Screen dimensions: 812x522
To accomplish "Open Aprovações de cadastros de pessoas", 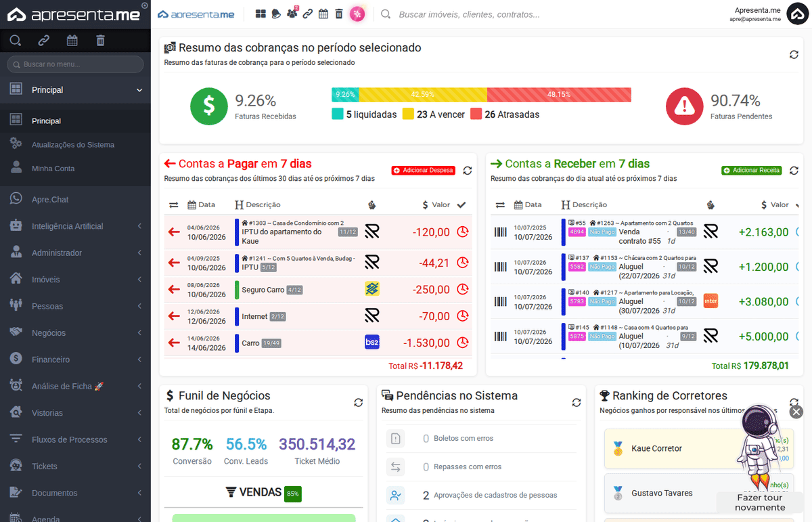I will tap(482, 495).
